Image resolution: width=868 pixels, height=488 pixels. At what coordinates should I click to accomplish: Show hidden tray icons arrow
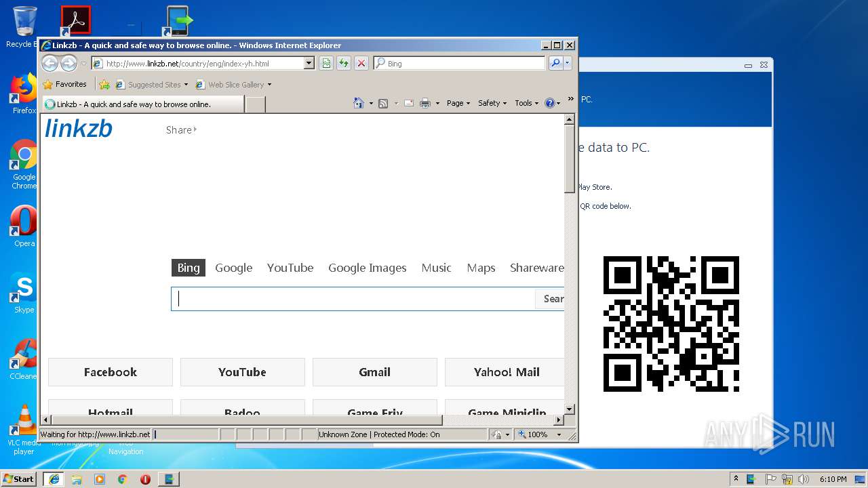(736, 479)
